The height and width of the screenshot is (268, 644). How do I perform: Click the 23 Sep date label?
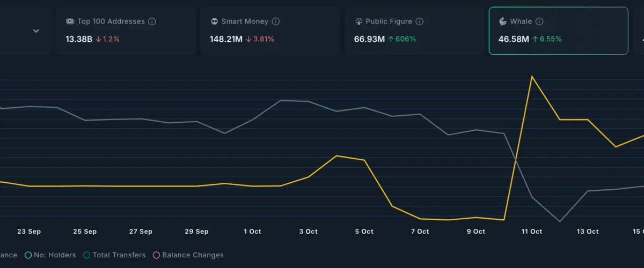[29, 232]
